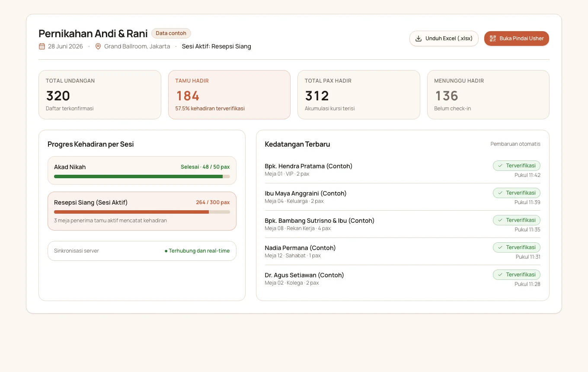Image resolution: width=588 pixels, height=372 pixels.
Task: Click the Meja 08 · Rekan Kerja · 4 pax detail
Action: click(x=298, y=228)
